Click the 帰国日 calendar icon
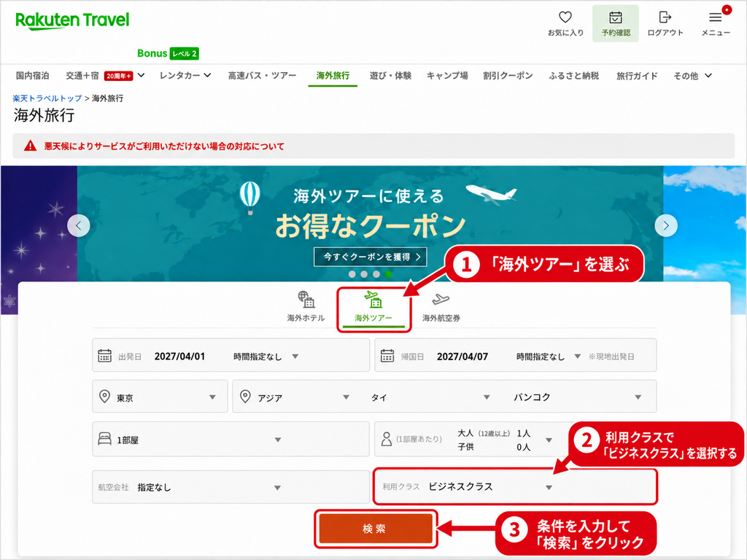Image resolution: width=747 pixels, height=560 pixels. [x=387, y=356]
